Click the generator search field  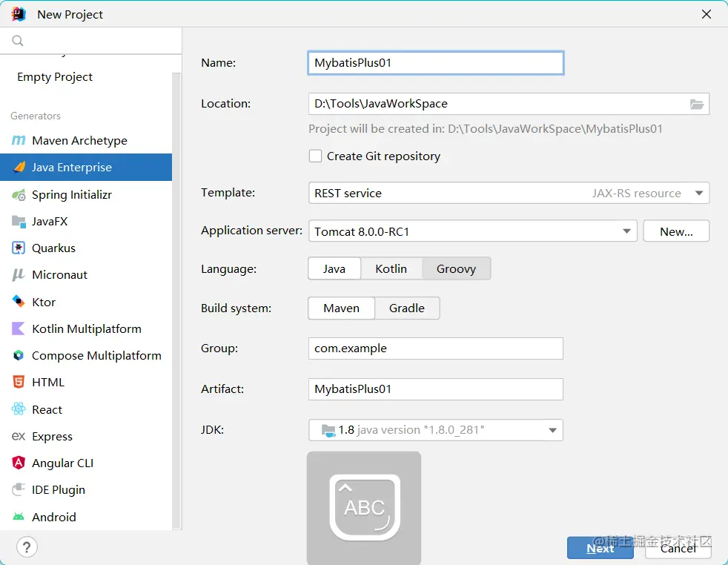click(90, 41)
